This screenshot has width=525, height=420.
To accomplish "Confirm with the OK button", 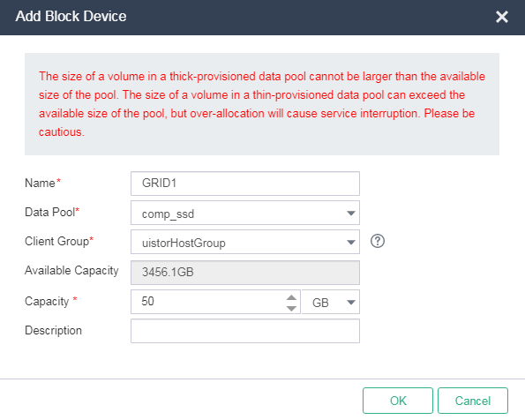I will (398, 401).
